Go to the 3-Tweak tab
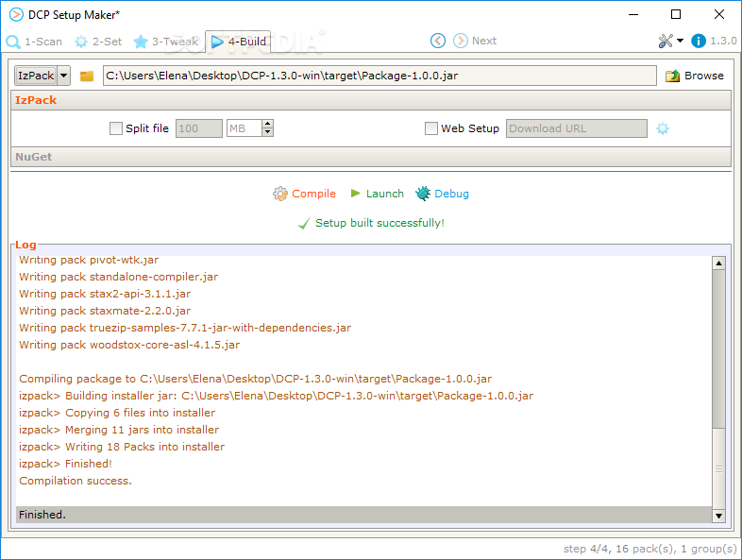 165,42
